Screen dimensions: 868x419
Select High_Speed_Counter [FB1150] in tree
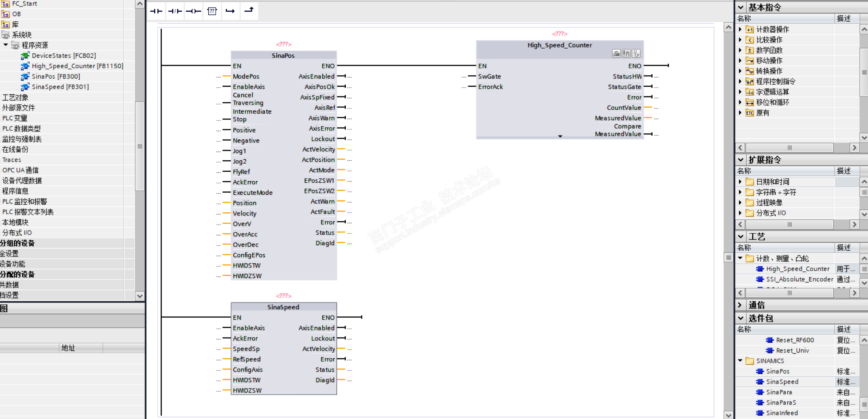coord(77,66)
